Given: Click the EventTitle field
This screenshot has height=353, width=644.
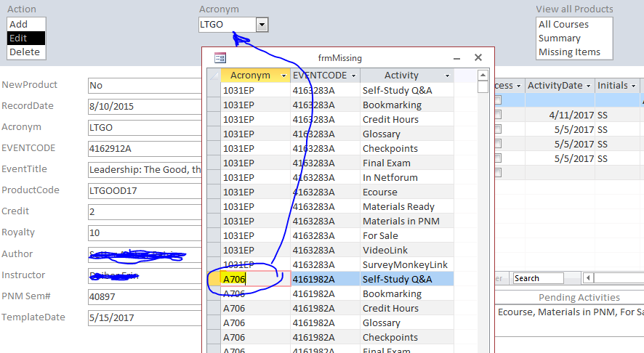Looking at the screenshot, I should [x=145, y=169].
